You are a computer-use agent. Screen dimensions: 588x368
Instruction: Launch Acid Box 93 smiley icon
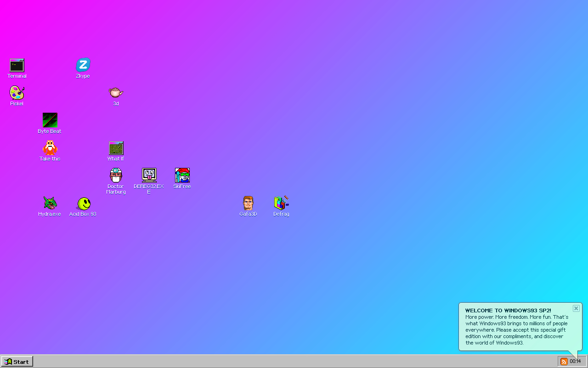[83, 203]
